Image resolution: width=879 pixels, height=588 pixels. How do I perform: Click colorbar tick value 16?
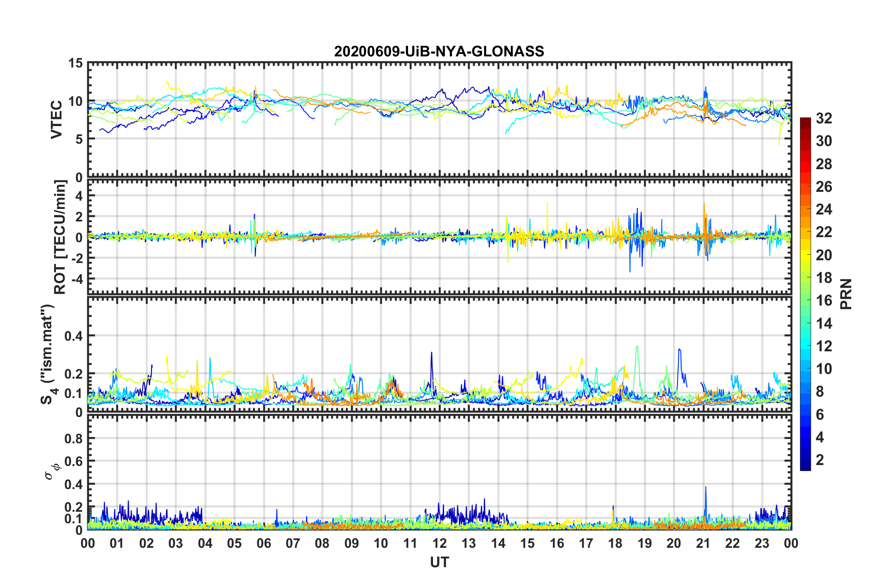pos(824,300)
